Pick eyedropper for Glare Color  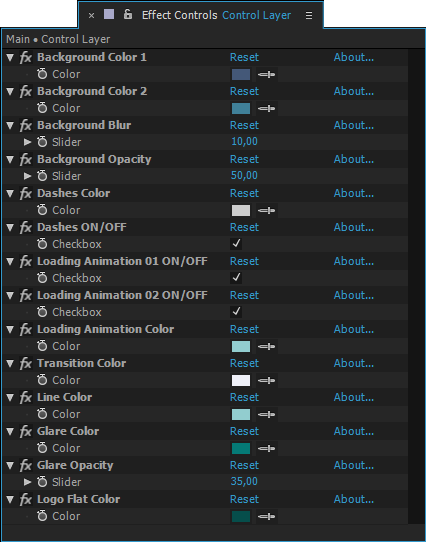click(x=267, y=448)
